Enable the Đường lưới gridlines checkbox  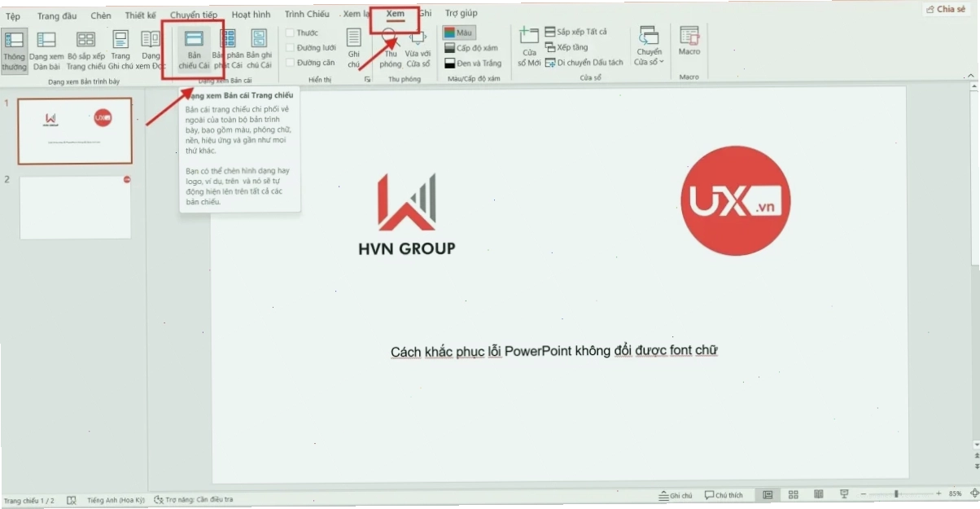[290, 48]
